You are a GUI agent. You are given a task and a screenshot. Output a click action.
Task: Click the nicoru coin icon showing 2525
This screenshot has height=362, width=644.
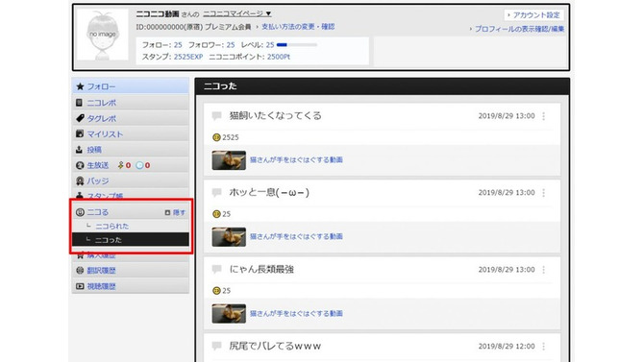[216, 137]
